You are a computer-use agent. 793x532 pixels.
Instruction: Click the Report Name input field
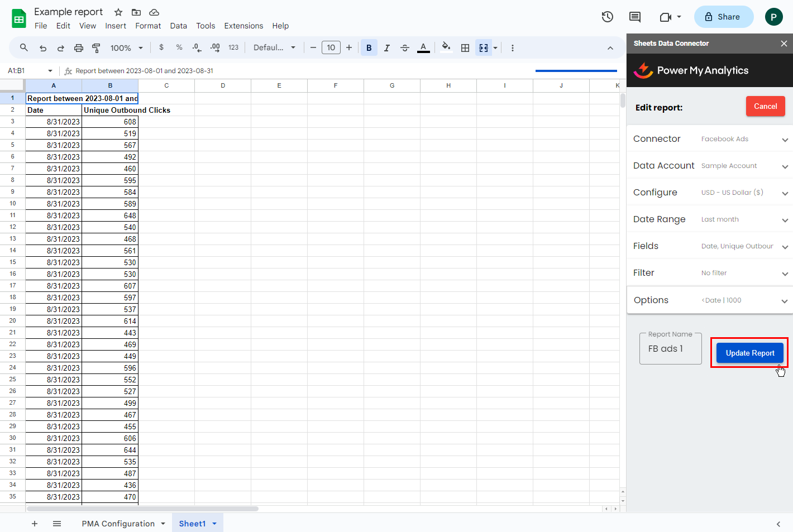670,349
